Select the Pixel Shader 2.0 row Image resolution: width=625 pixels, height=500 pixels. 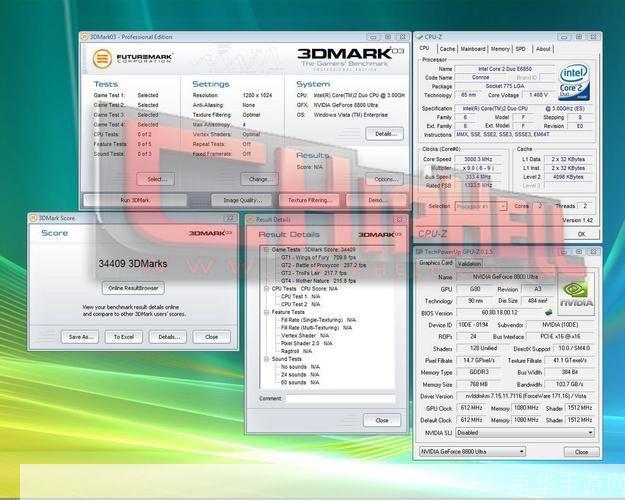[x=306, y=343]
